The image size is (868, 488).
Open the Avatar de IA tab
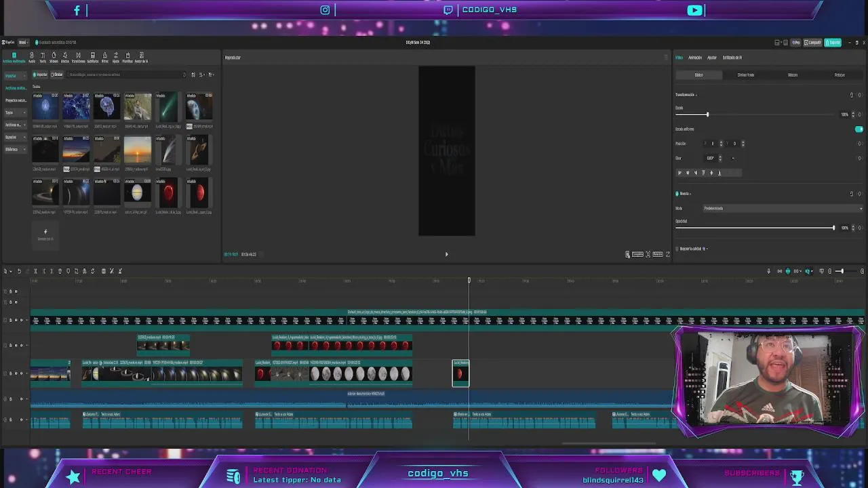pyautogui.click(x=141, y=57)
